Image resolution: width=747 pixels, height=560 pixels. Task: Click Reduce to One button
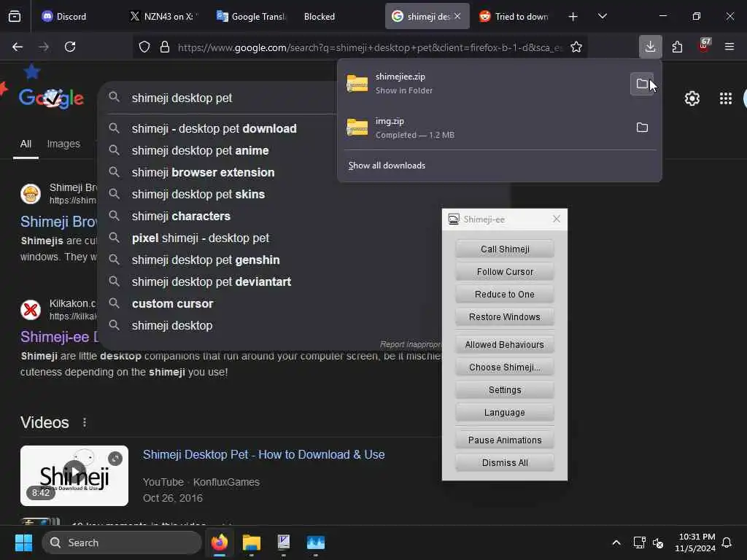(x=505, y=295)
